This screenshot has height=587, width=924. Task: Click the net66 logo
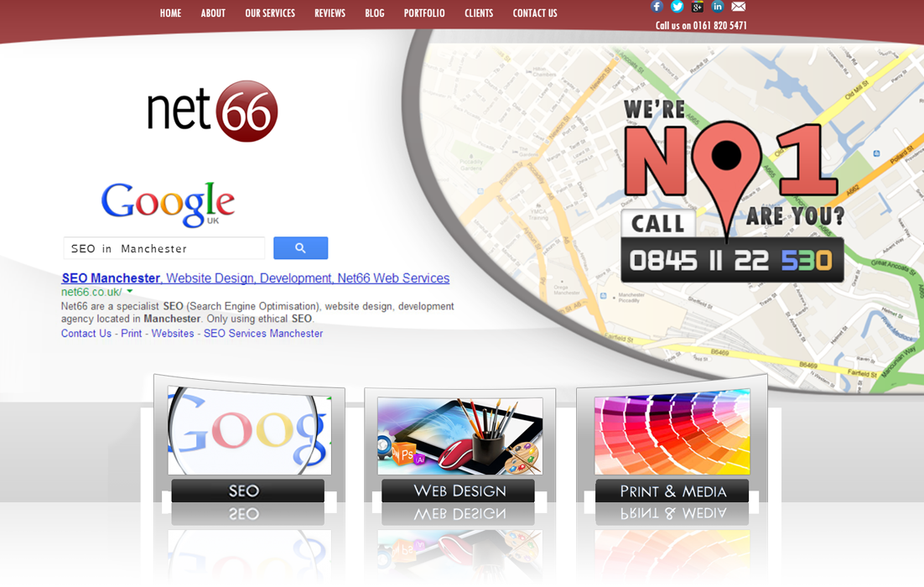[x=212, y=111]
